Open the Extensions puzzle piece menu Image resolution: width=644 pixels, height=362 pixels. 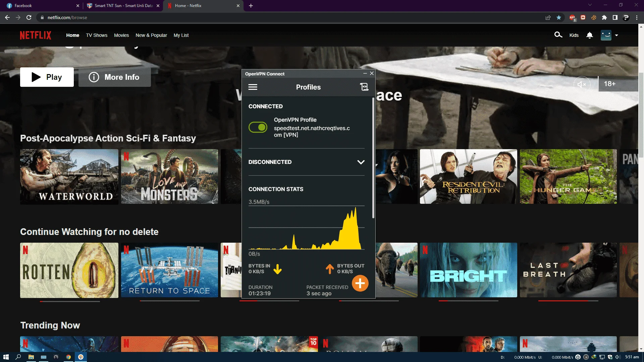pyautogui.click(x=604, y=17)
